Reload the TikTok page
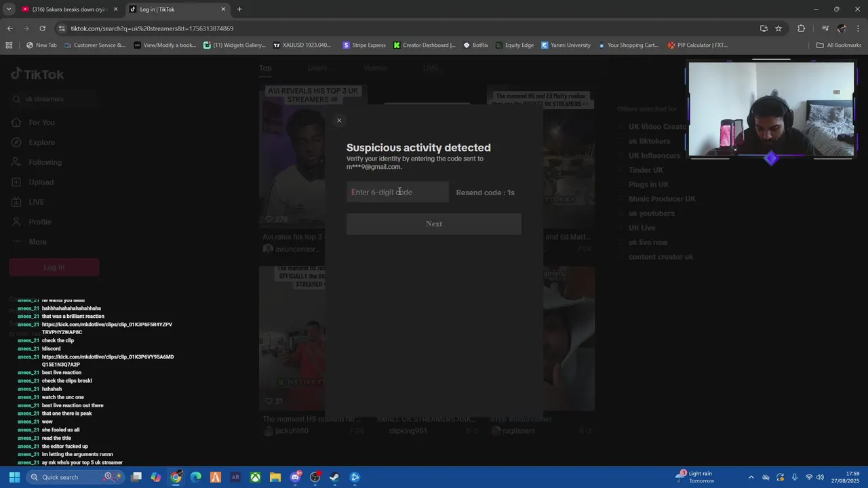This screenshot has height=488, width=868. [x=42, y=28]
